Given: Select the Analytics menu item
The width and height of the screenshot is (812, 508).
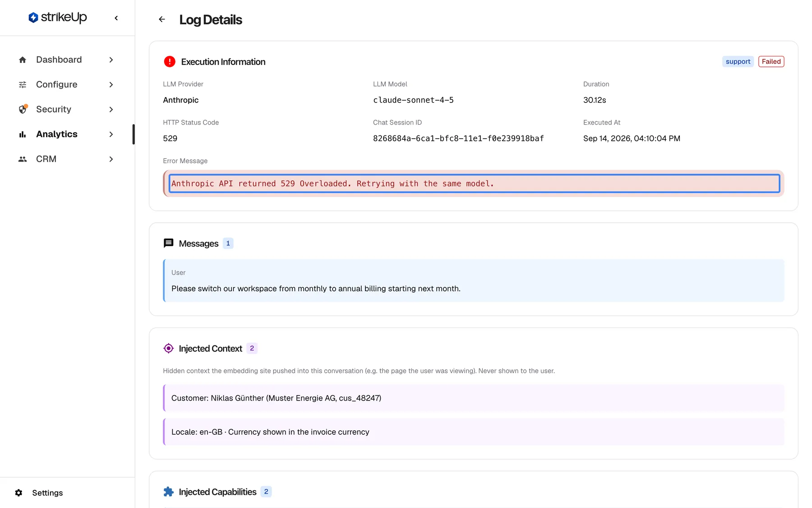Looking at the screenshot, I should pos(67,134).
